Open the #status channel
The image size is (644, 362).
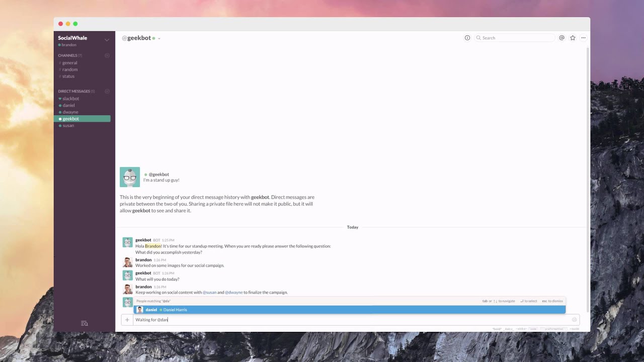68,76
